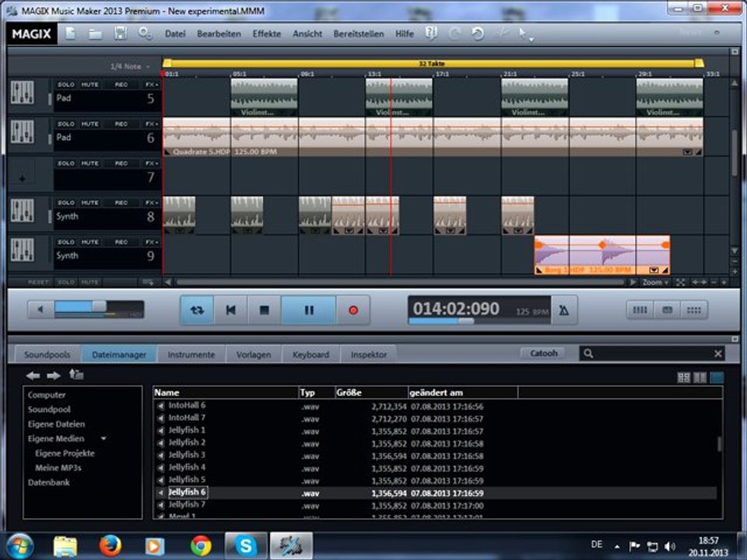Adjust the master volume slider
Image resolution: width=747 pixels, height=560 pixels.
99,306
